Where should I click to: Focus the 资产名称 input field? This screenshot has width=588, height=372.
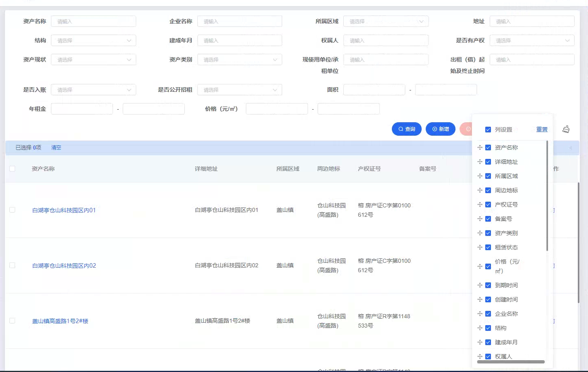tap(93, 21)
